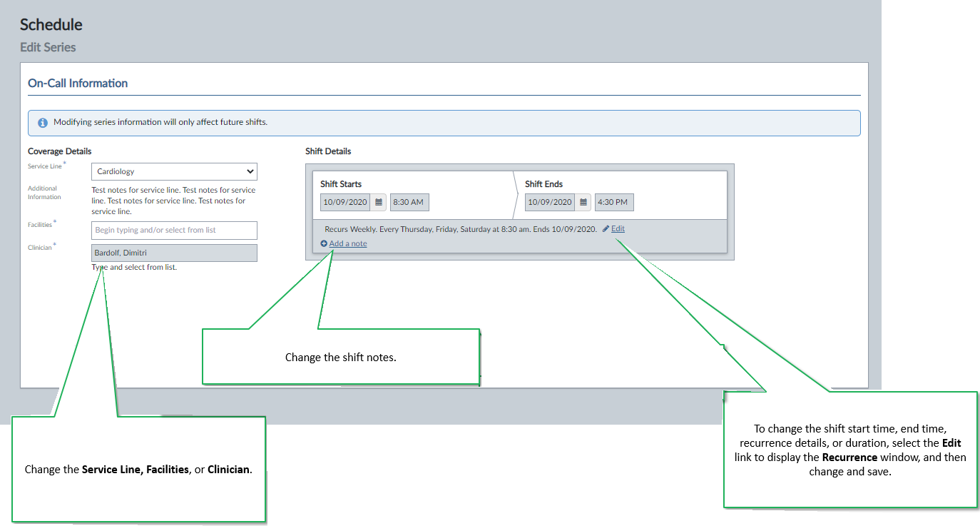Click the Schedule page heading
Image resolution: width=980 pixels, height=526 pixels.
point(51,25)
